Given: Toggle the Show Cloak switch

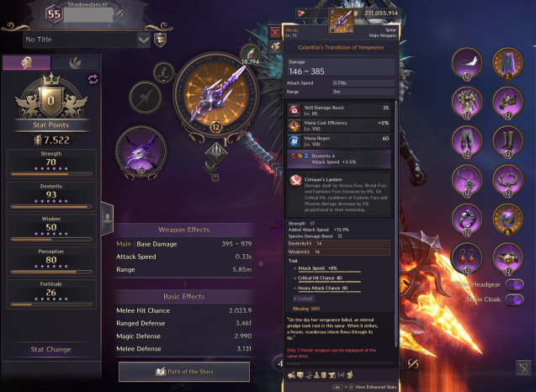Looking at the screenshot, I should point(514,299).
